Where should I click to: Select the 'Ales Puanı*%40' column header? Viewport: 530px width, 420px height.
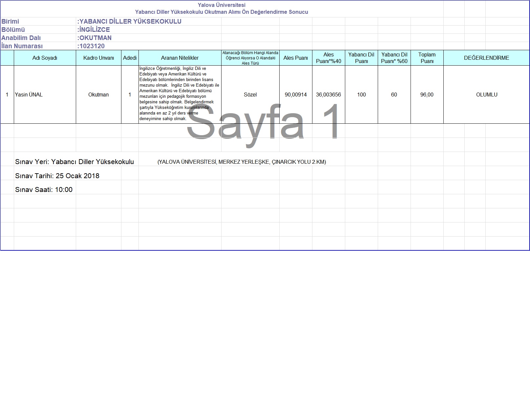[x=329, y=58]
